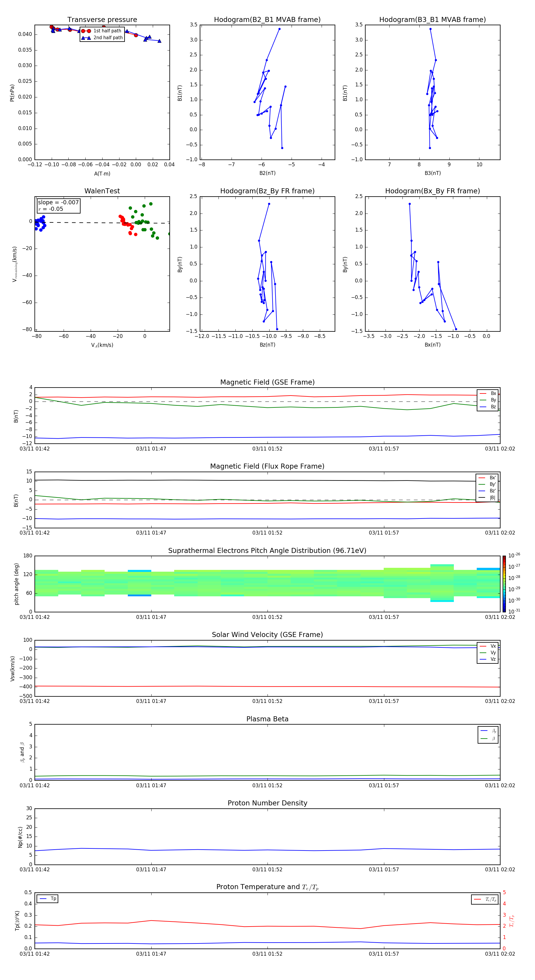Click the 'Proton Number Density' title
This screenshot has height=980, width=535.
click(267, 803)
